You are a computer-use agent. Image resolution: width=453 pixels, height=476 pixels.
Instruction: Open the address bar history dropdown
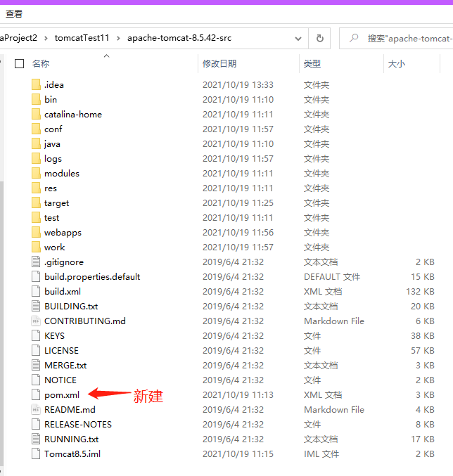[x=299, y=38]
